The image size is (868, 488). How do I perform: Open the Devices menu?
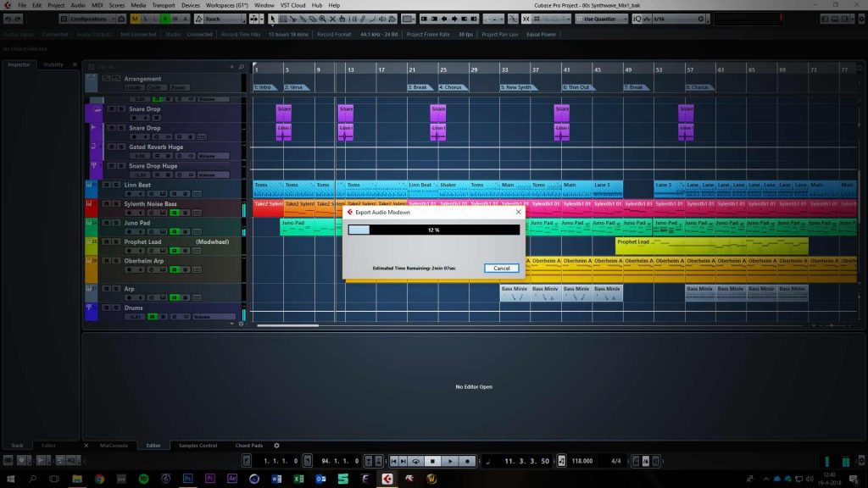point(191,5)
